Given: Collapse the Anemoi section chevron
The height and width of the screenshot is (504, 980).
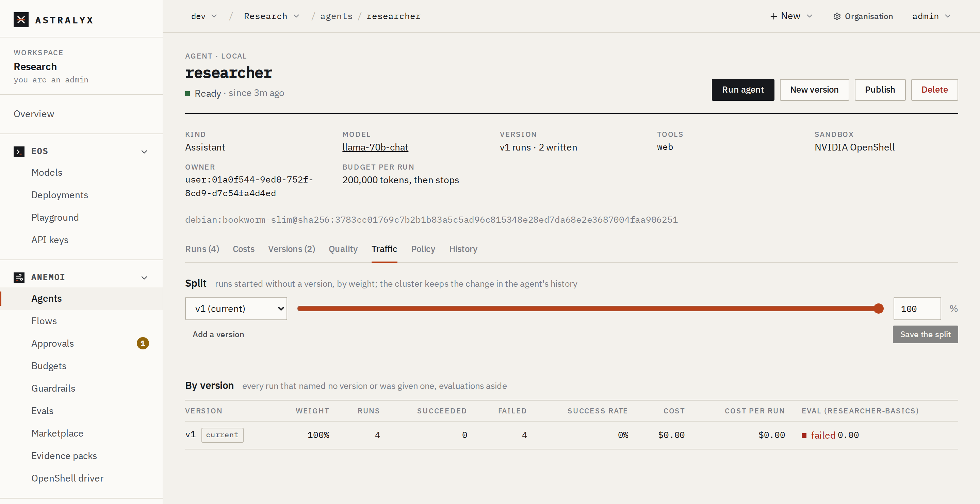Looking at the screenshot, I should point(144,278).
